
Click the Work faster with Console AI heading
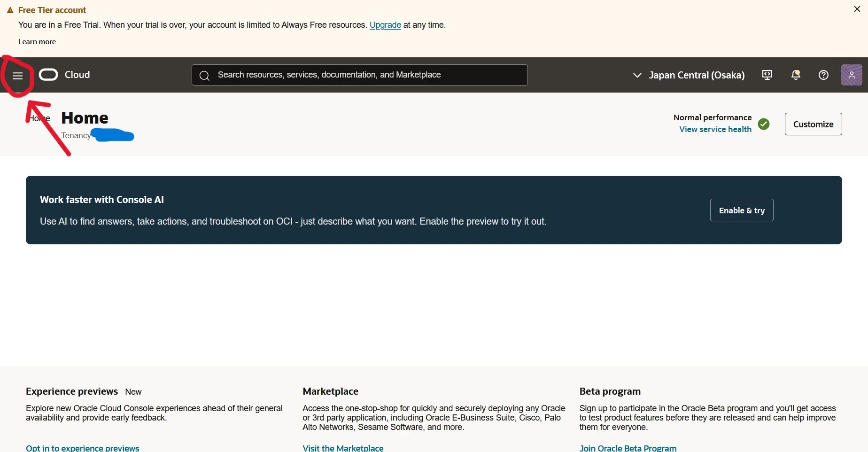coord(102,200)
